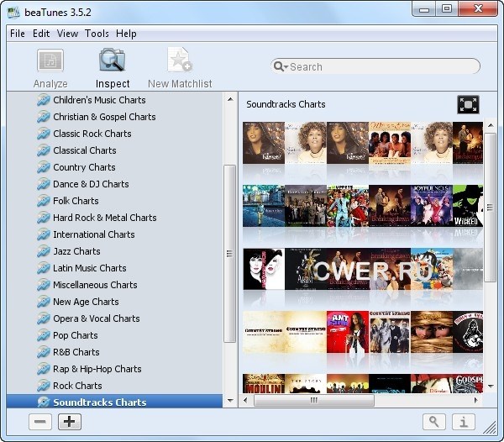Open the Tools menu
This screenshot has width=504, height=442.
(x=97, y=34)
